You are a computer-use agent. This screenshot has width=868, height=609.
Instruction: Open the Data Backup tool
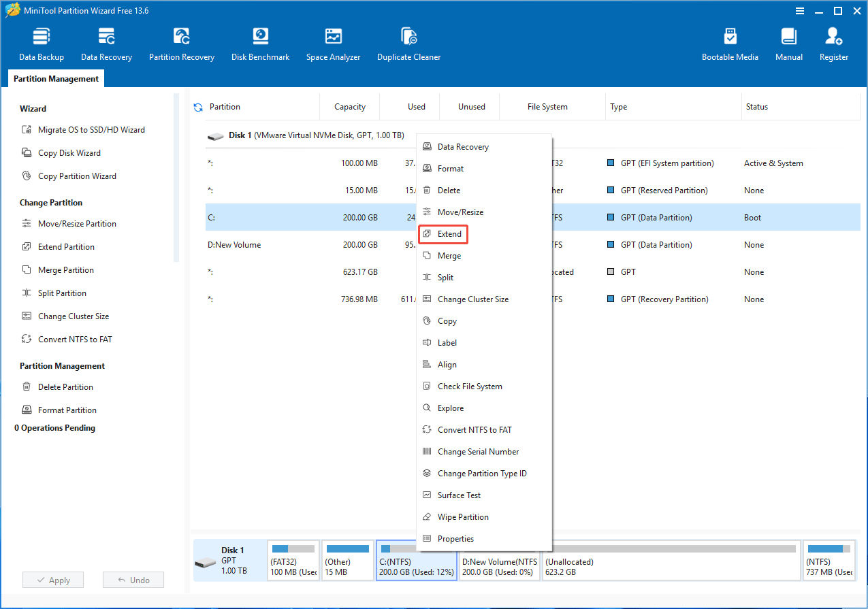click(42, 44)
